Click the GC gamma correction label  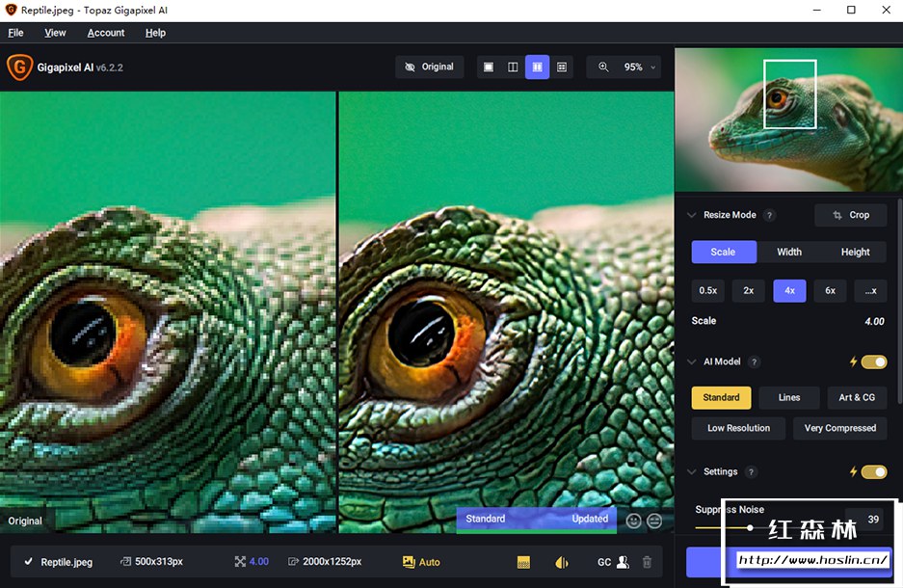click(x=604, y=562)
